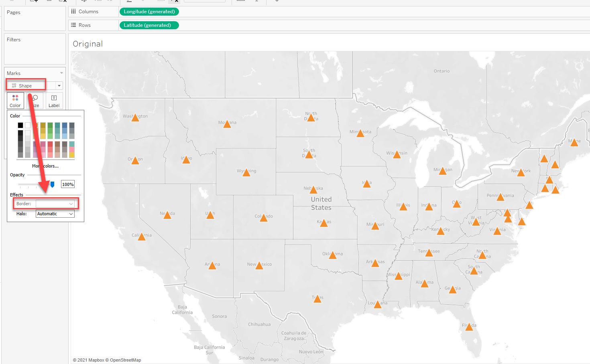Select the triangle mark on Washington state

(135, 118)
